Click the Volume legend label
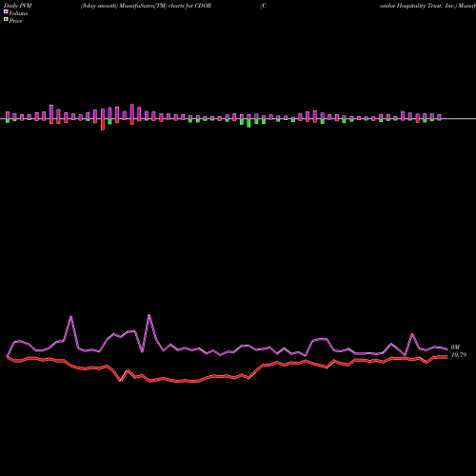The width and height of the screenshot is (476, 476). (18, 13)
